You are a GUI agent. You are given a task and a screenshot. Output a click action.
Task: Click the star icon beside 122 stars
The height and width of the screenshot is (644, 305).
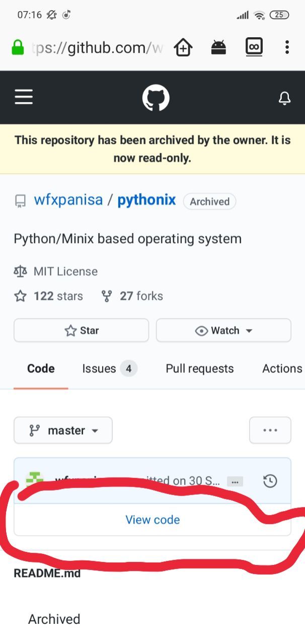[20, 296]
